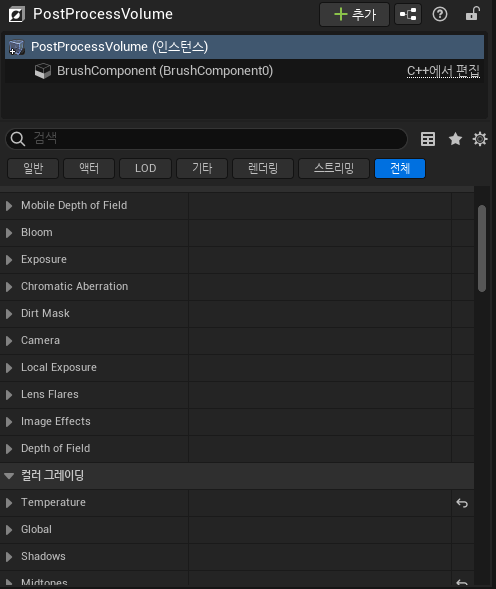This screenshot has width=496, height=589.
Task: Click the magnifier search icon
Action: [x=18, y=139]
